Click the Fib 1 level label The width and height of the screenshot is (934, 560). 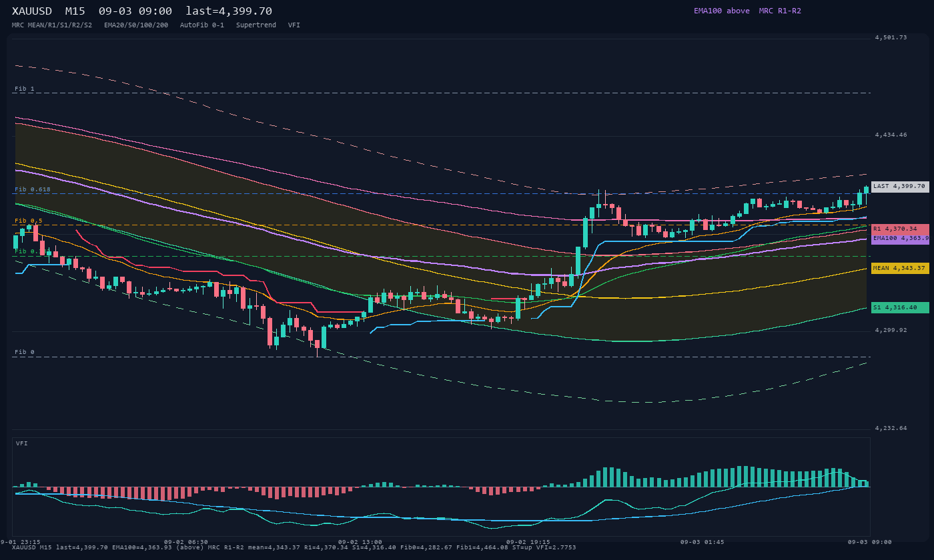tap(25, 89)
